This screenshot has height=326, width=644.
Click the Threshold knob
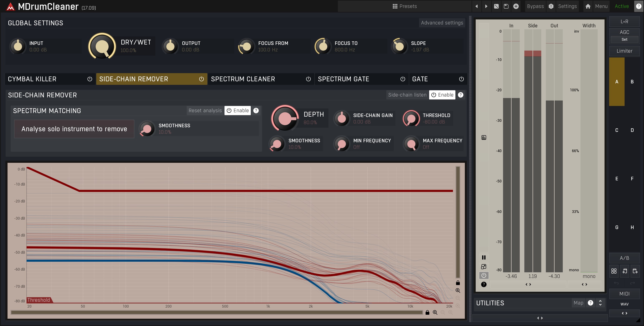(x=411, y=118)
